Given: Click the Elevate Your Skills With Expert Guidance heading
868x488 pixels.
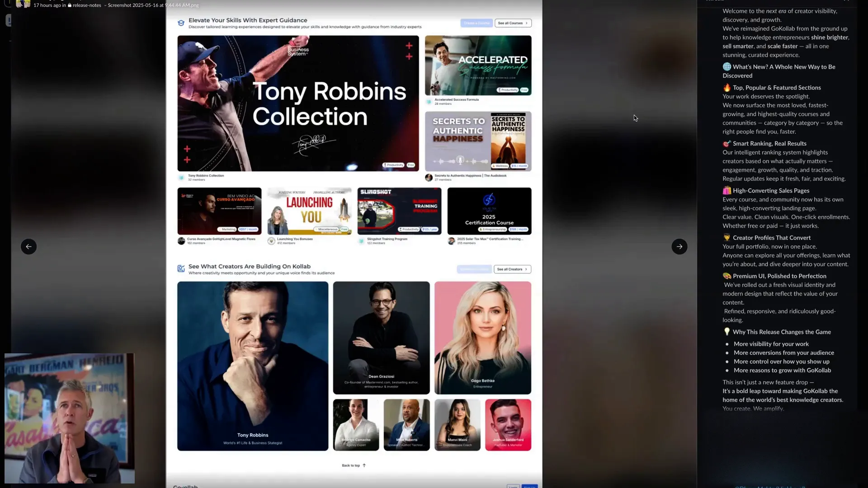Looking at the screenshot, I should (x=248, y=20).
